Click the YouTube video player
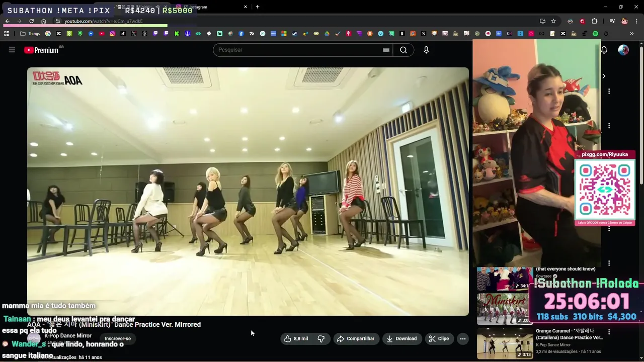The width and height of the screenshot is (644, 362). pyautogui.click(x=248, y=191)
